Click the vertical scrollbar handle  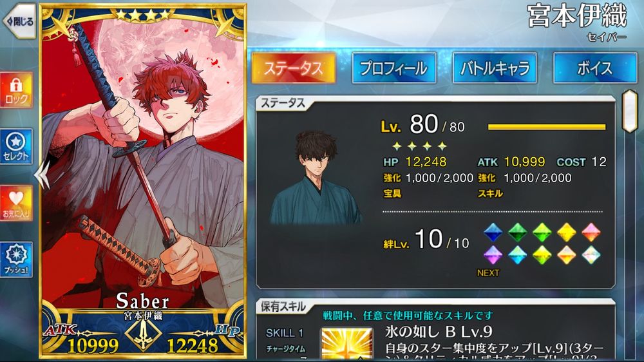[630, 111]
